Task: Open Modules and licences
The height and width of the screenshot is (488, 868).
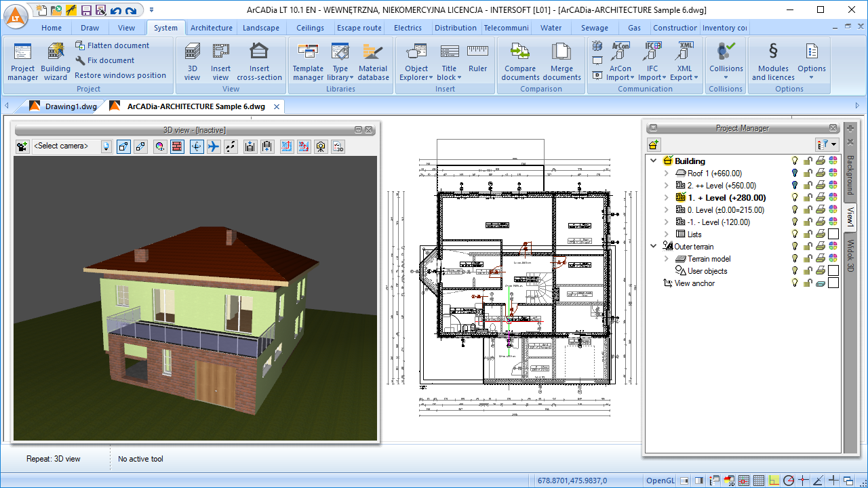Action: 773,61
